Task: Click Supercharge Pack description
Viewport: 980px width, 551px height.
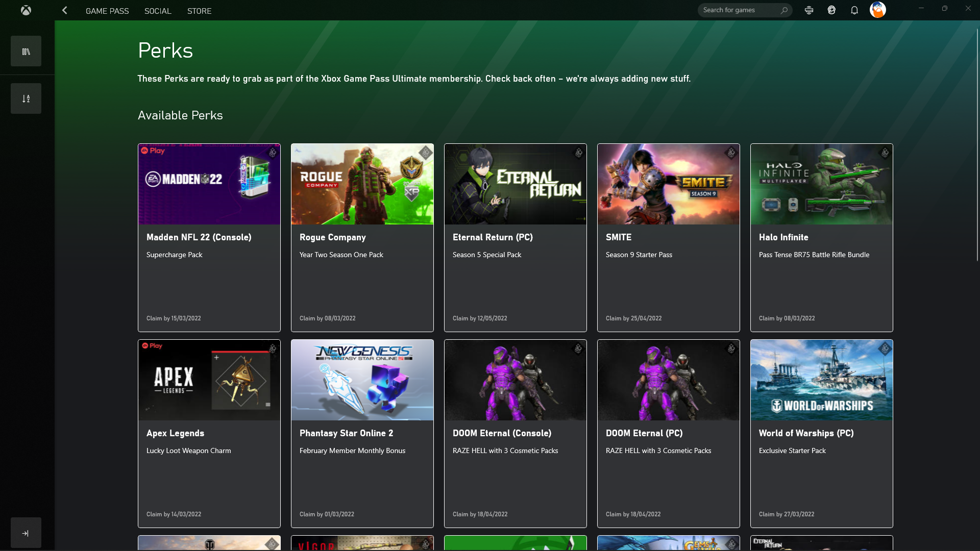Action: [x=175, y=255]
